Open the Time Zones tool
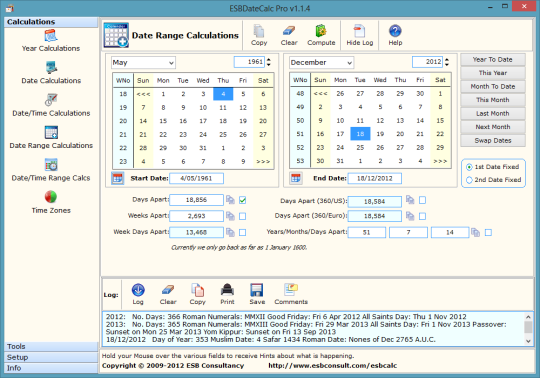The height and width of the screenshot is (378, 540). (51, 202)
